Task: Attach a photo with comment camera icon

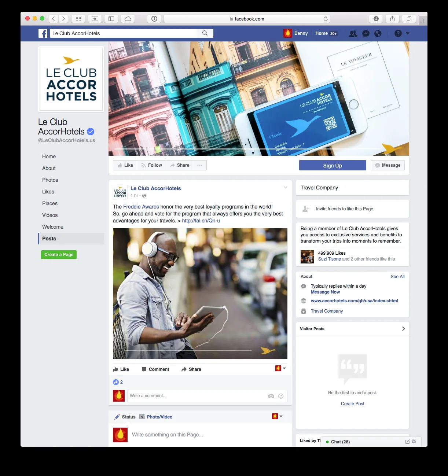Action: (x=271, y=396)
